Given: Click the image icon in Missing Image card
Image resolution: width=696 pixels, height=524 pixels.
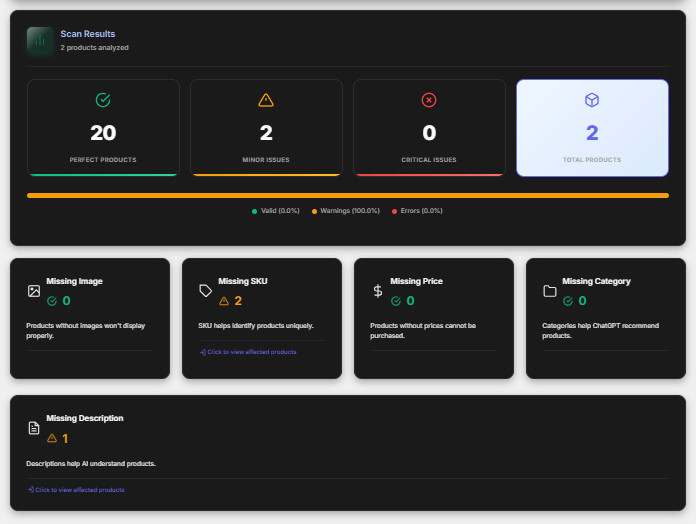Looking at the screenshot, I should coord(34,291).
